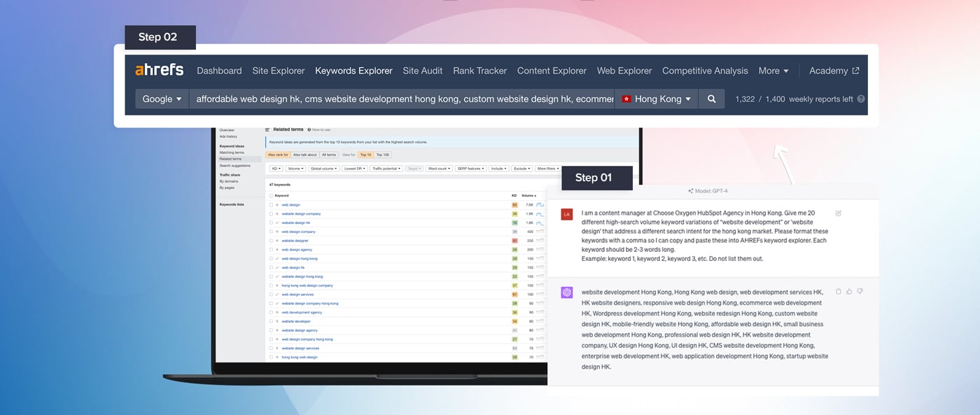This screenshot has height=415, width=980.
Task: Switch to the Site Explorer tab
Action: point(279,71)
